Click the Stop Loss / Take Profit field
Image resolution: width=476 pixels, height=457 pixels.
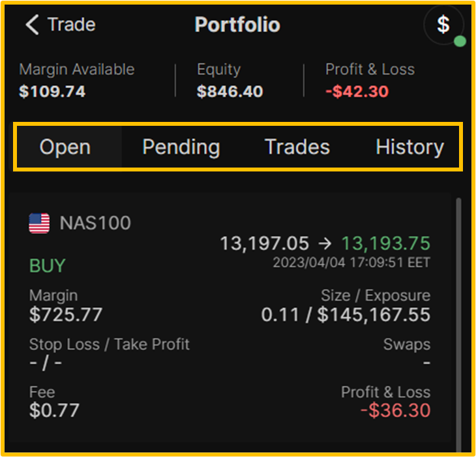[110, 353]
